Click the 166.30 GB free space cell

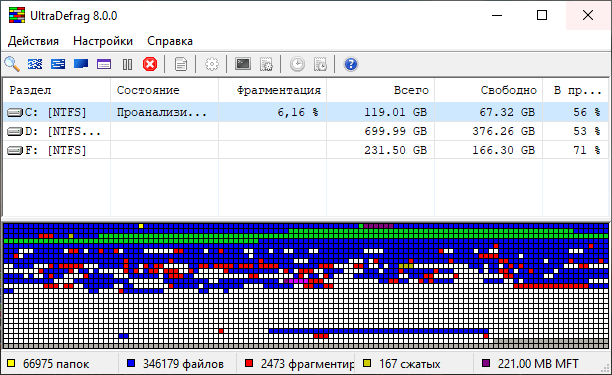click(x=503, y=150)
